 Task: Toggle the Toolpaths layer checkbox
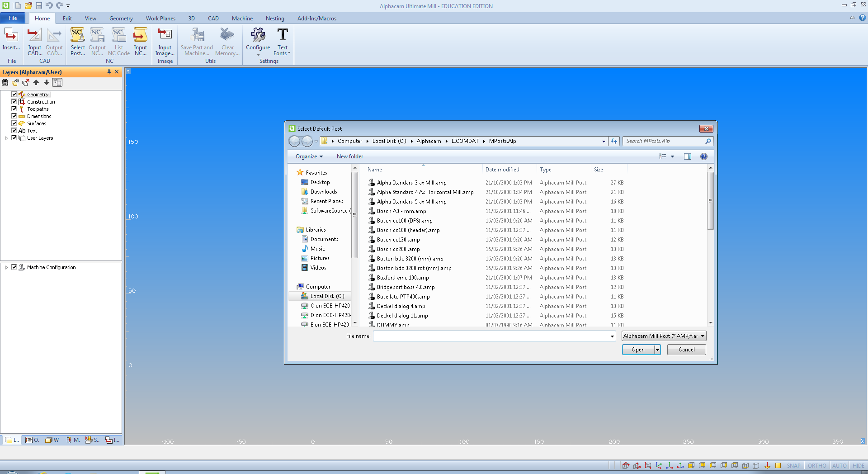pos(14,109)
